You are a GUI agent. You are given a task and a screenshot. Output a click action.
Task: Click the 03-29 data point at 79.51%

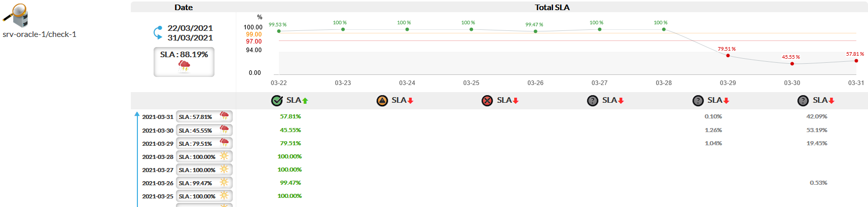pos(728,56)
